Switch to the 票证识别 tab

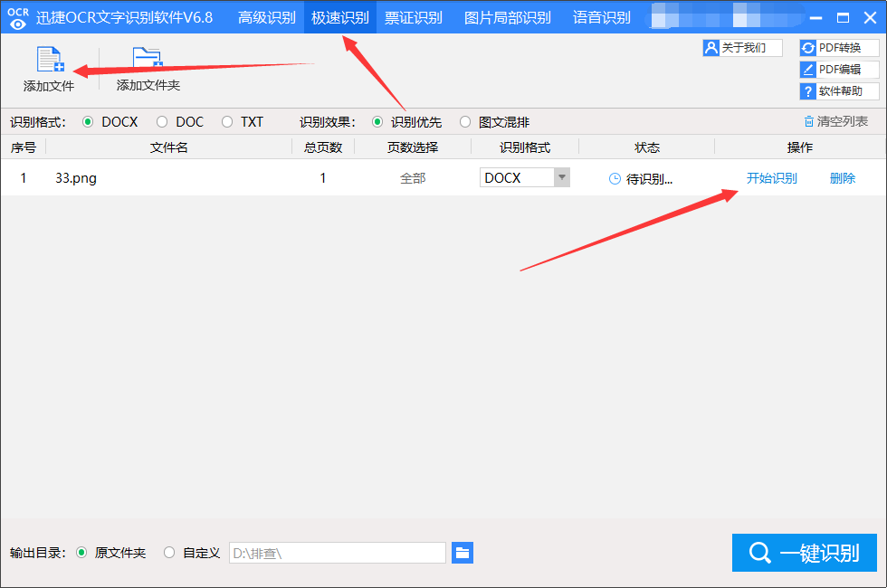(x=413, y=17)
